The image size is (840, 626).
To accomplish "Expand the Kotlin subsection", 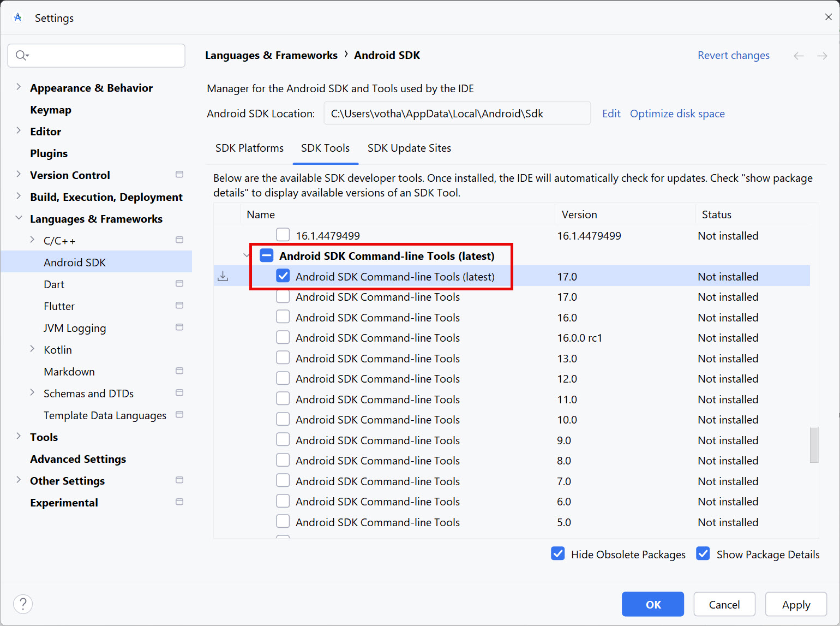I will 32,349.
